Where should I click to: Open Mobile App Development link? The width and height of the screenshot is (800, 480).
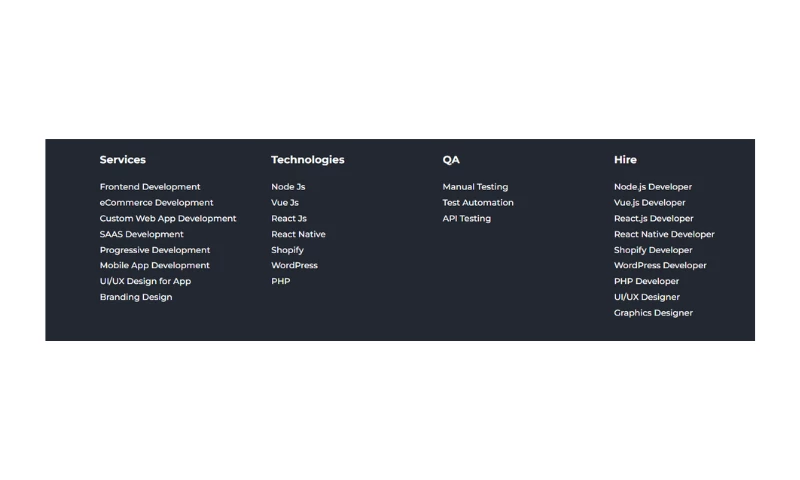coord(154,266)
